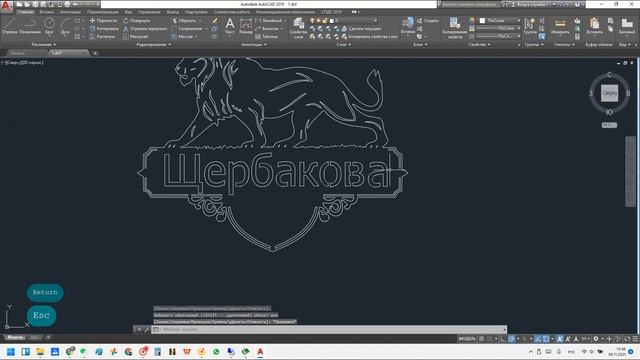This screenshot has height=360, width=640.
Task: Switch to the Главная ribbon tab
Action: pyautogui.click(x=25, y=12)
